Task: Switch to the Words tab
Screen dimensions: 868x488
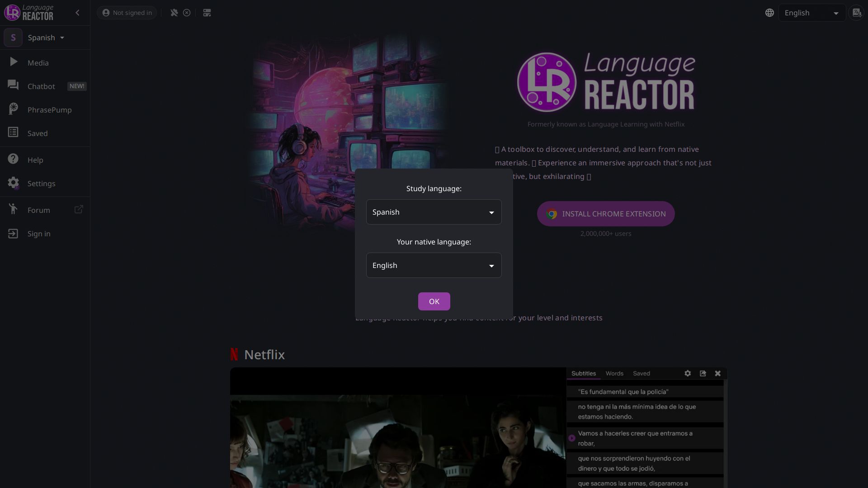Action: click(x=614, y=373)
